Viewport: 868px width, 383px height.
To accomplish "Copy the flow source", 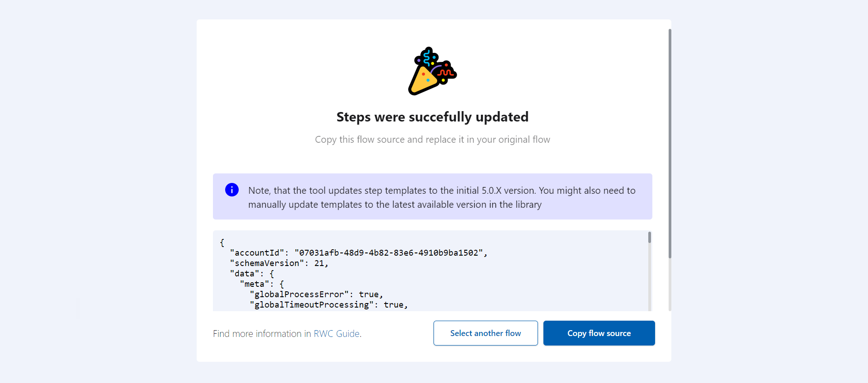I will 599,333.
